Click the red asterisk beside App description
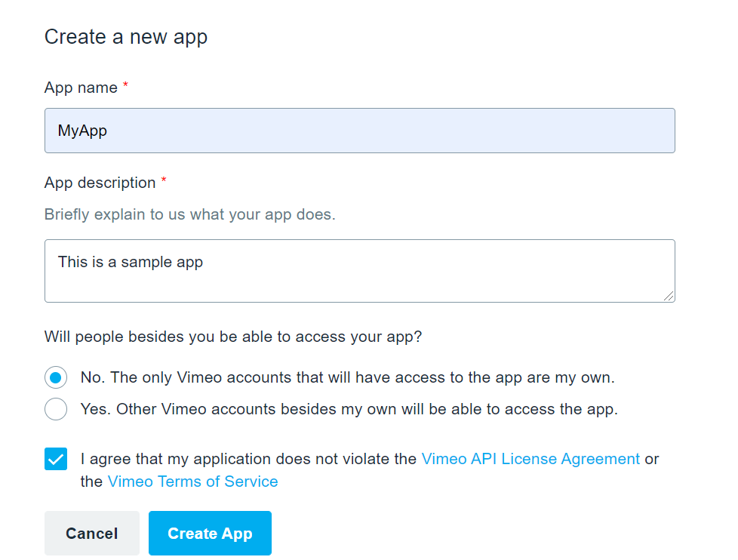This screenshot has width=738, height=560. coord(164,180)
